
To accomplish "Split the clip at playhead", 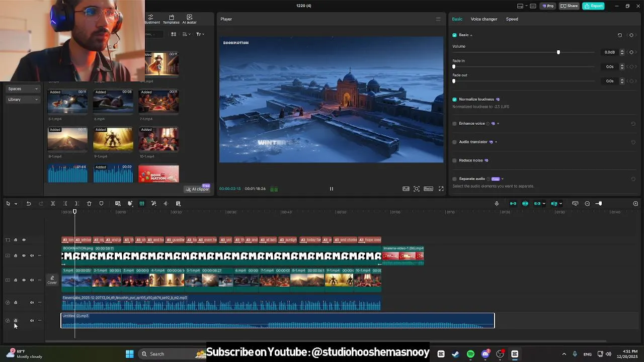I will coord(53,204).
